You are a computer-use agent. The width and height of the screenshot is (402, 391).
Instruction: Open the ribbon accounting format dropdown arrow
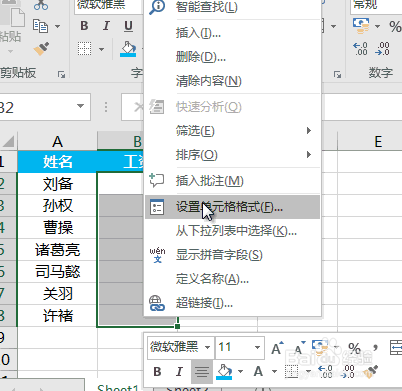[x=377, y=26]
